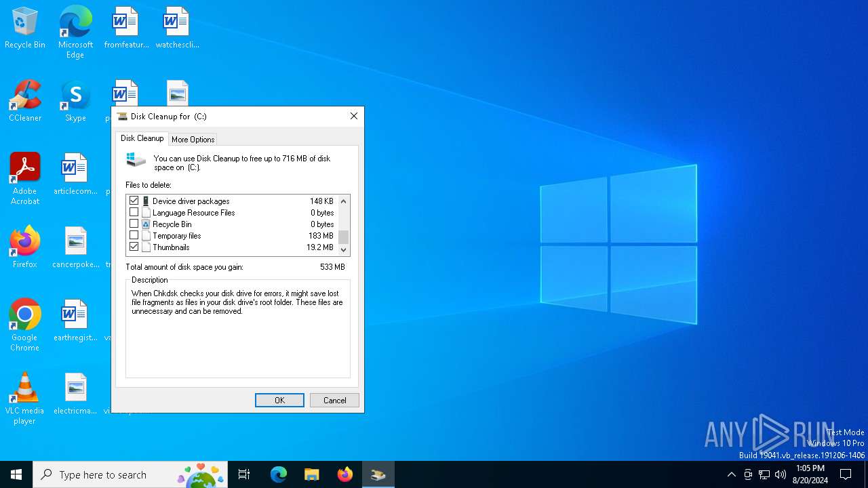The width and height of the screenshot is (868, 488).
Task: Launch Firefox from the taskbar
Action: [x=345, y=474]
